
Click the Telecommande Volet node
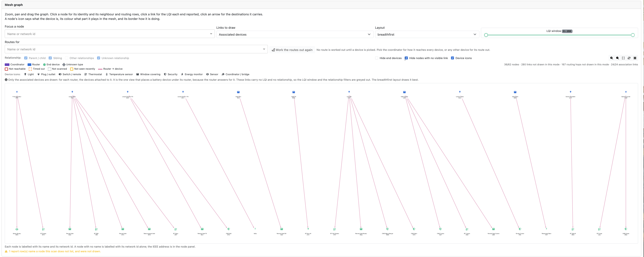click(x=149, y=229)
